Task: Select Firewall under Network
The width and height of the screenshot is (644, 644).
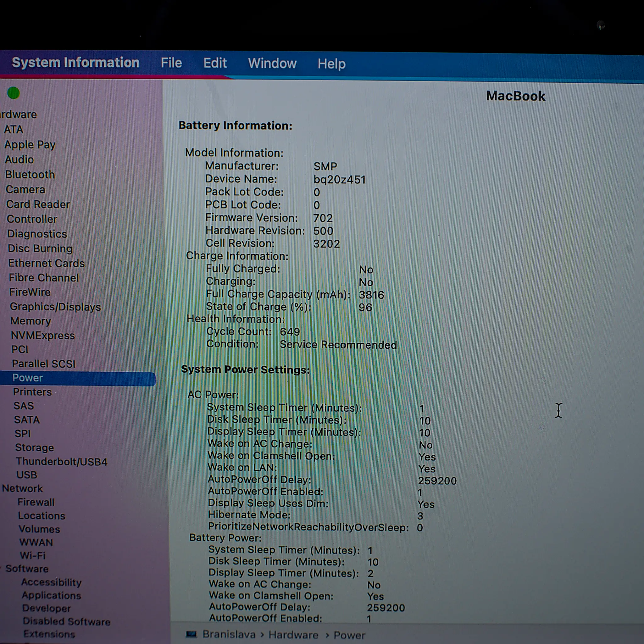Action: [36, 502]
